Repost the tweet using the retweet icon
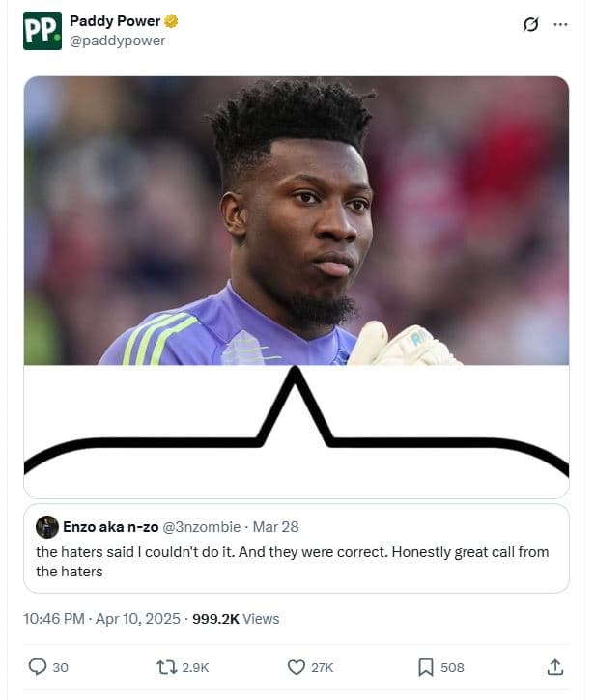 [x=166, y=667]
